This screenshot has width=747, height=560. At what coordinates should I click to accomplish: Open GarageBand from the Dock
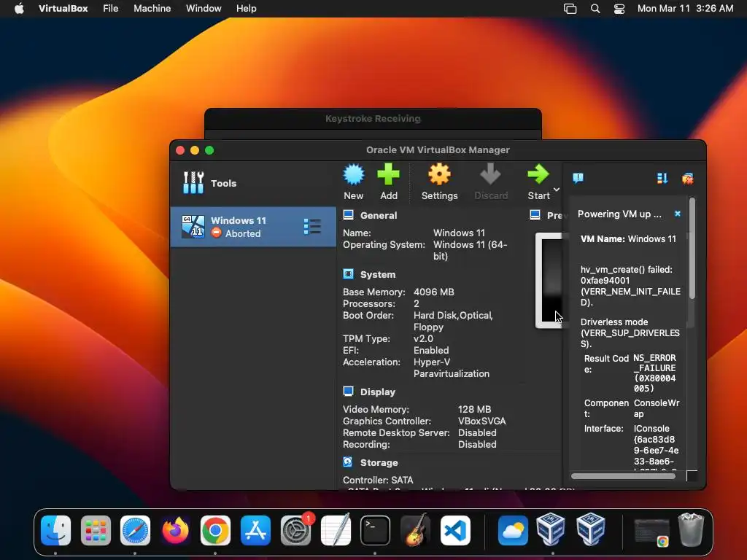click(415, 530)
